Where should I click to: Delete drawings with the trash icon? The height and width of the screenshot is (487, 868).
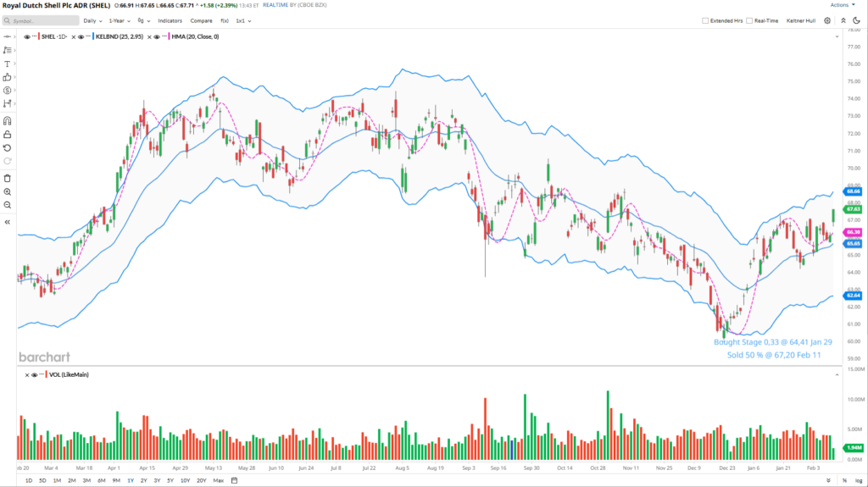pyautogui.click(x=8, y=178)
